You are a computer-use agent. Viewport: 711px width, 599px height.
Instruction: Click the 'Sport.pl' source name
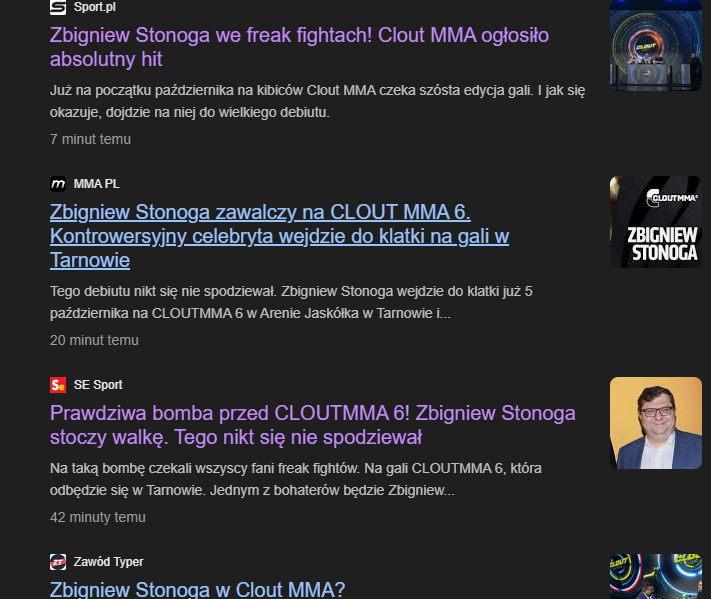[94, 7]
